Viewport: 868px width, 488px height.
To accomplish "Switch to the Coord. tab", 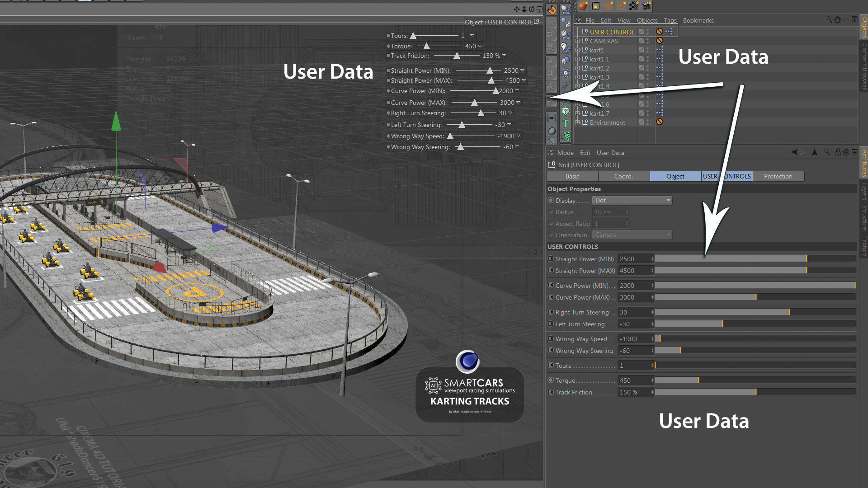I will (x=623, y=176).
